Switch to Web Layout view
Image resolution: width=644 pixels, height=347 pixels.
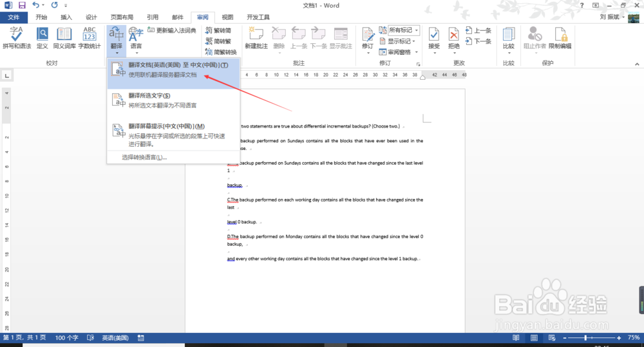point(552,337)
